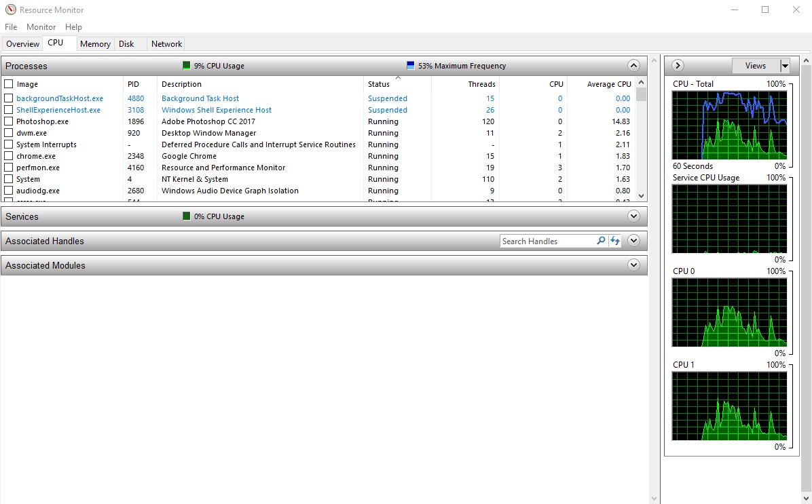Collapse the Processes section
Viewport: 812px width, 504px height.
point(633,65)
